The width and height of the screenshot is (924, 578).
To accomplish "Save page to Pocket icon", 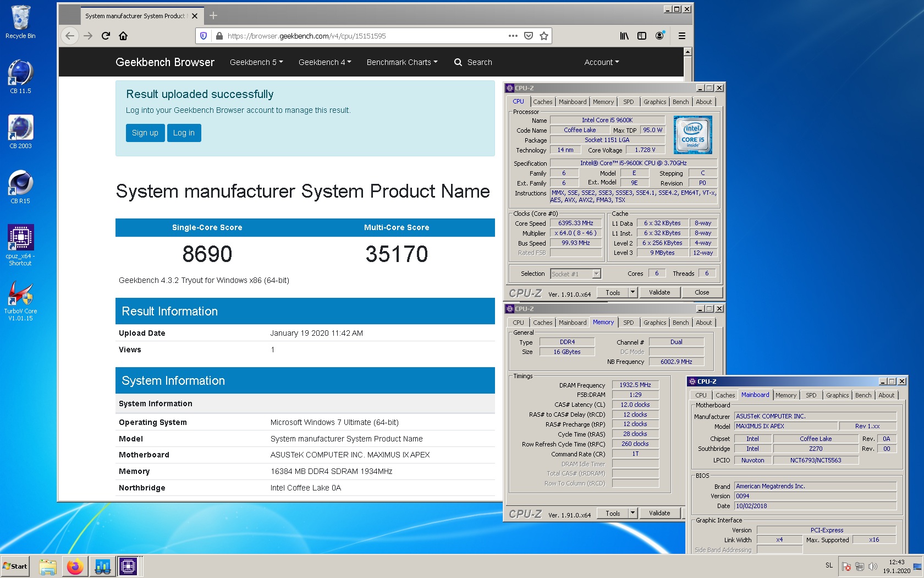I will pyautogui.click(x=529, y=36).
